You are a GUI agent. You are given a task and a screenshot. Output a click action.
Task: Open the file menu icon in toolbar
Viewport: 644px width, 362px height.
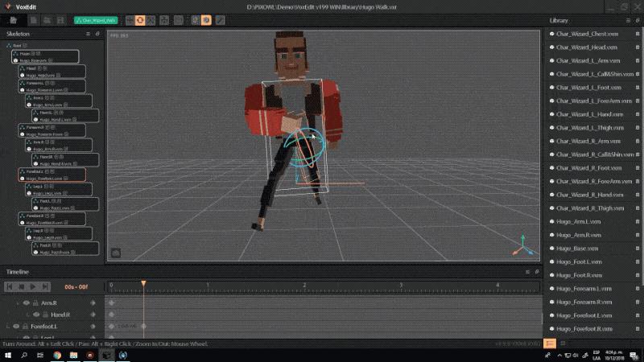click(14, 19)
